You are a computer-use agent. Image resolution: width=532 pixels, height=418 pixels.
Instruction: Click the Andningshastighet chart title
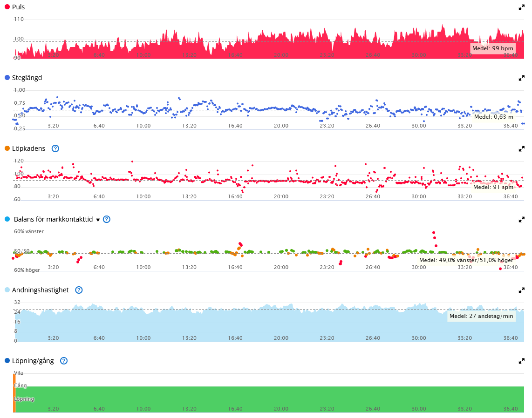[40, 290]
